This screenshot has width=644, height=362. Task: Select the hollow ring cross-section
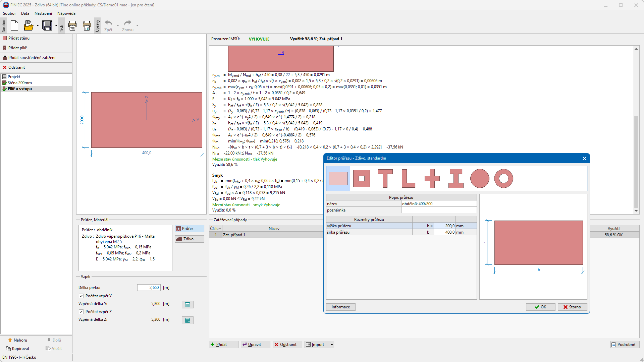click(503, 178)
